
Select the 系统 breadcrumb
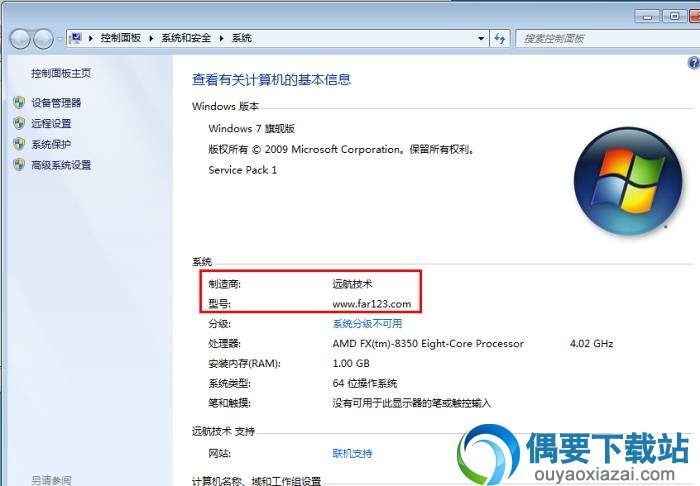click(x=242, y=38)
